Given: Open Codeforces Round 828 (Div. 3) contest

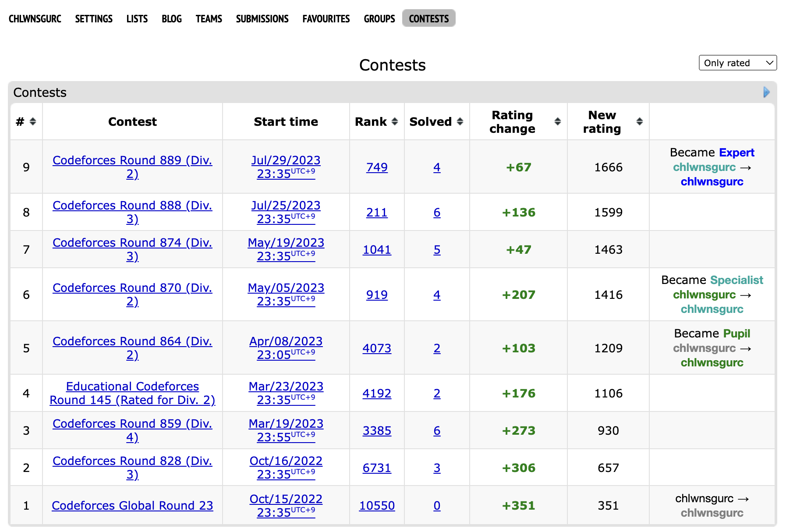Looking at the screenshot, I should point(132,468).
